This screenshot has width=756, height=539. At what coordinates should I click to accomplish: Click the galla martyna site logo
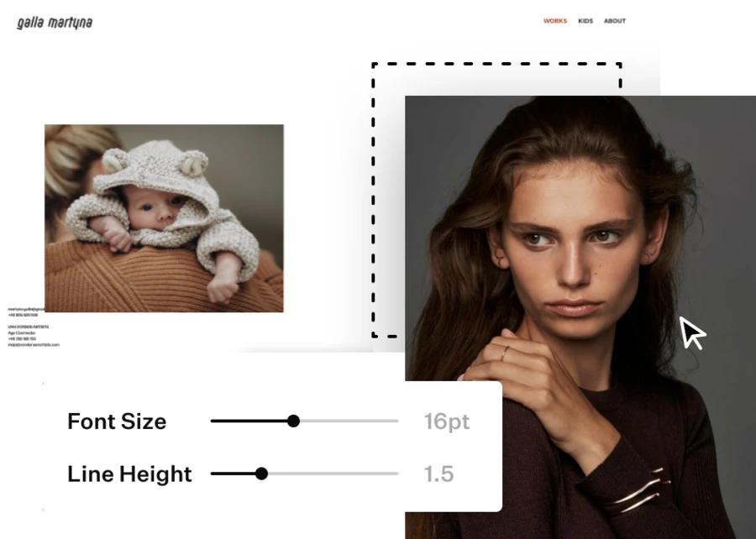pos(55,23)
